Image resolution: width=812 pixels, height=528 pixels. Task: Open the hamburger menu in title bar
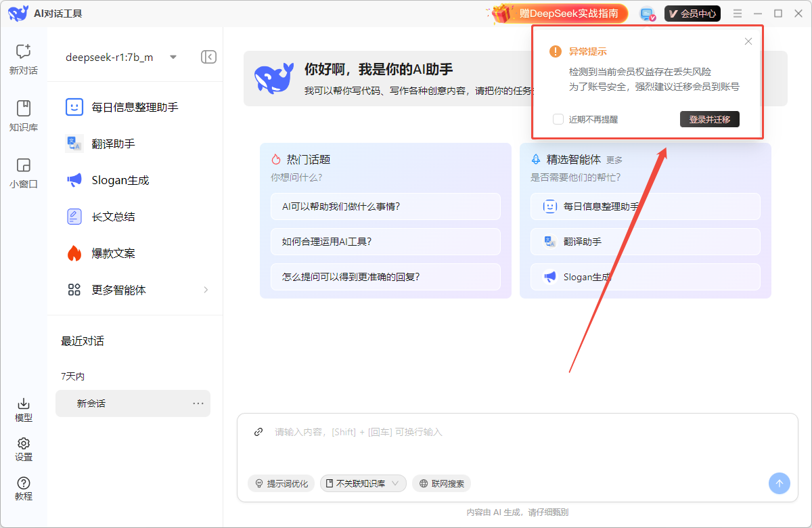click(738, 13)
